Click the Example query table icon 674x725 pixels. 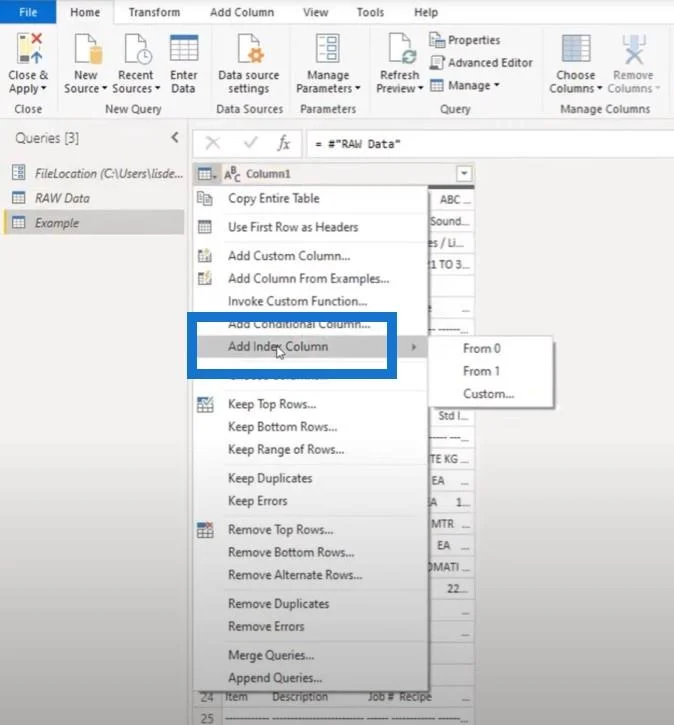tap(18, 222)
